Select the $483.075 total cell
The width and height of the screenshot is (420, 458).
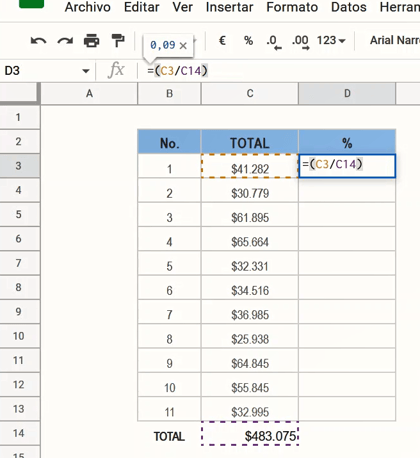(x=250, y=433)
